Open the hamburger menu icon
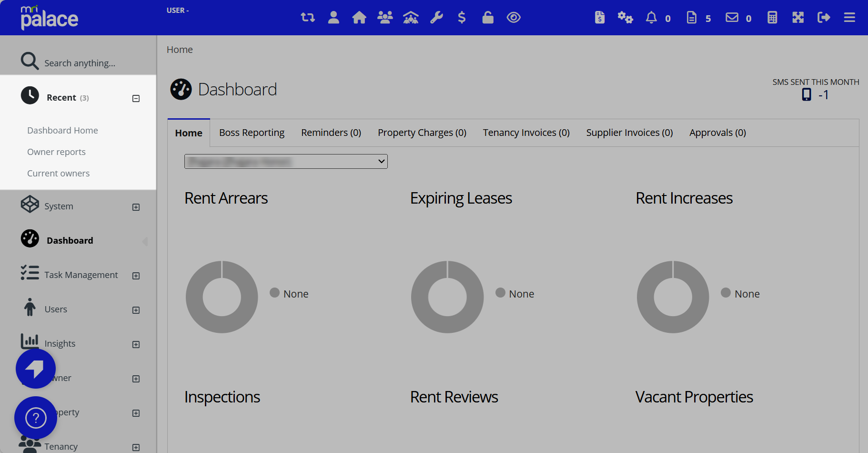This screenshot has width=868, height=453. [849, 18]
